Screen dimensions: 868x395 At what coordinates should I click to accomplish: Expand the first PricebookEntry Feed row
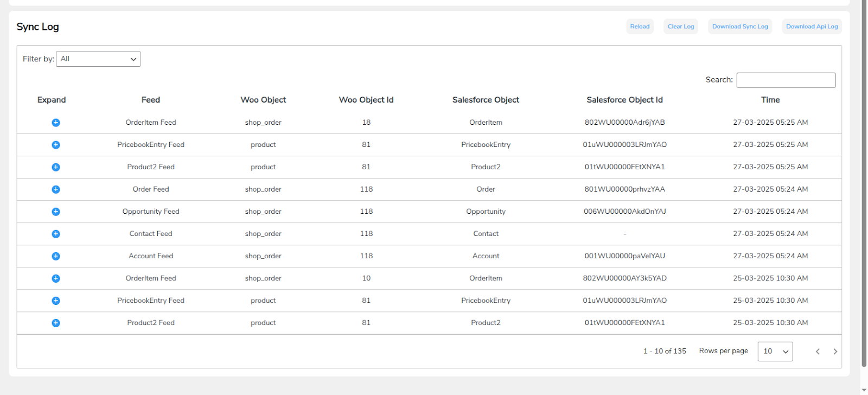(x=56, y=145)
